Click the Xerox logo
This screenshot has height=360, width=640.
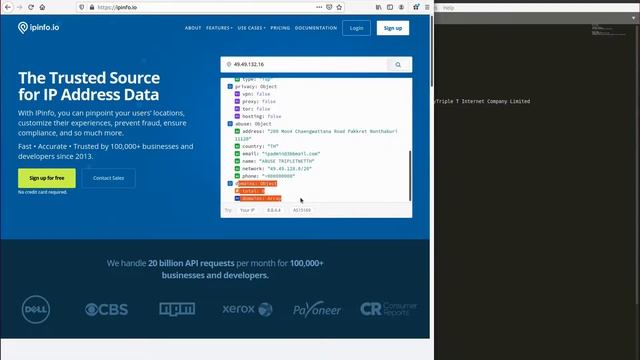click(247, 309)
